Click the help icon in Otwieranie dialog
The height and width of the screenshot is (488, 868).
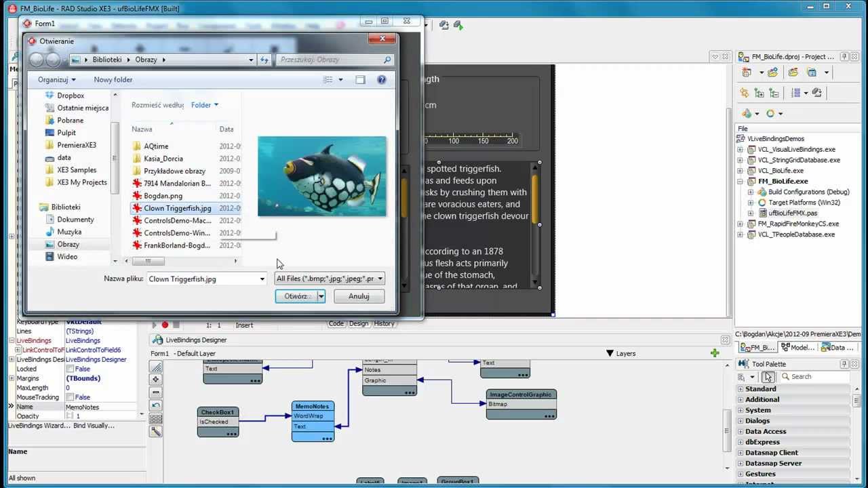381,79
